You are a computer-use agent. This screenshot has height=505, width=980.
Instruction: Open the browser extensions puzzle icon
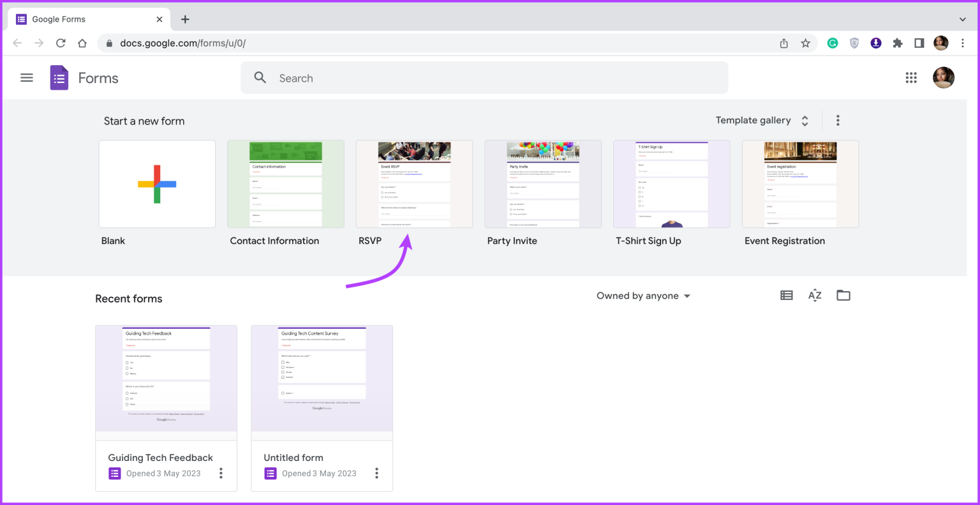click(898, 43)
